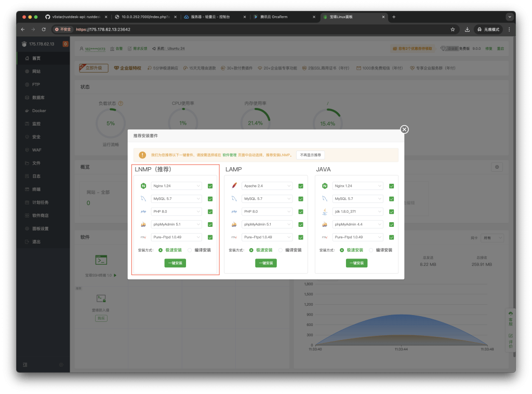
Task: Click the 不再显示推荐 button
Action: (x=311, y=155)
